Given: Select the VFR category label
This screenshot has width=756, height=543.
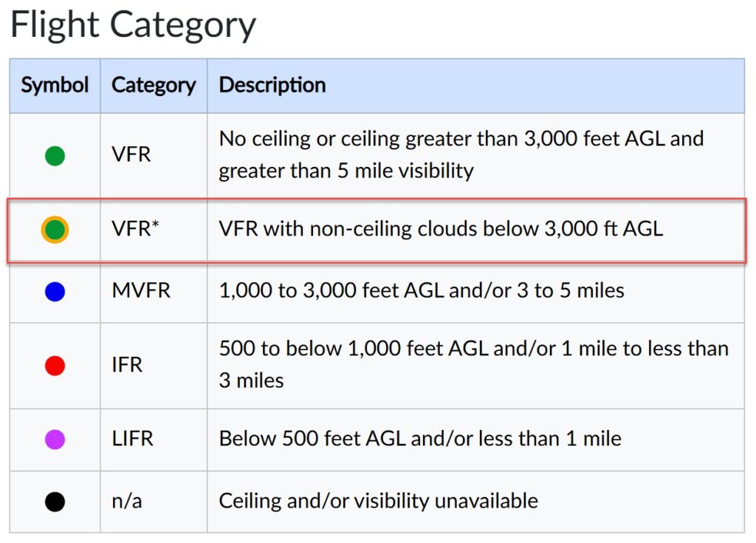Looking at the screenshot, I should click(x=131, y=156).
